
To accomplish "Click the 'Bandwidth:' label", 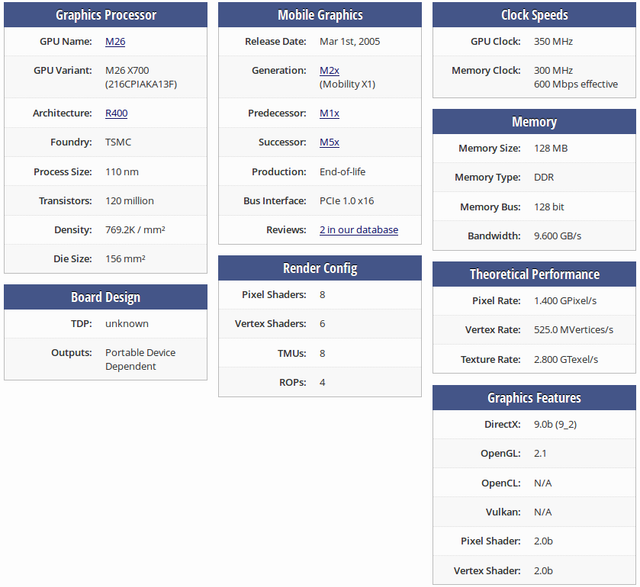I will click(x=494, y=236).
